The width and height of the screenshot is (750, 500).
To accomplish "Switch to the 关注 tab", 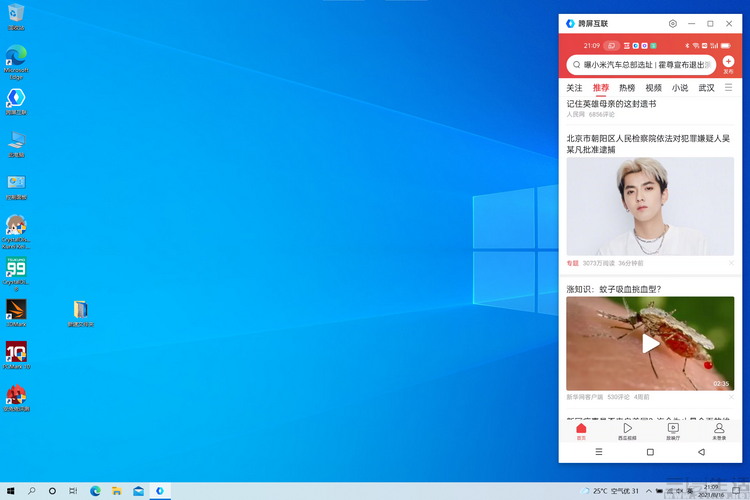I will (x=574, y=88).
